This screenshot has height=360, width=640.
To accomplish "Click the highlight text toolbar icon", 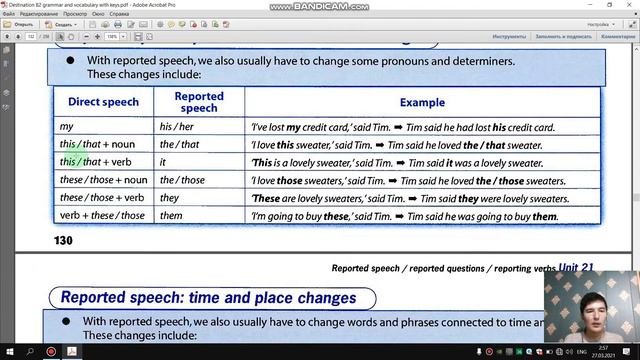I will (182, 24).
